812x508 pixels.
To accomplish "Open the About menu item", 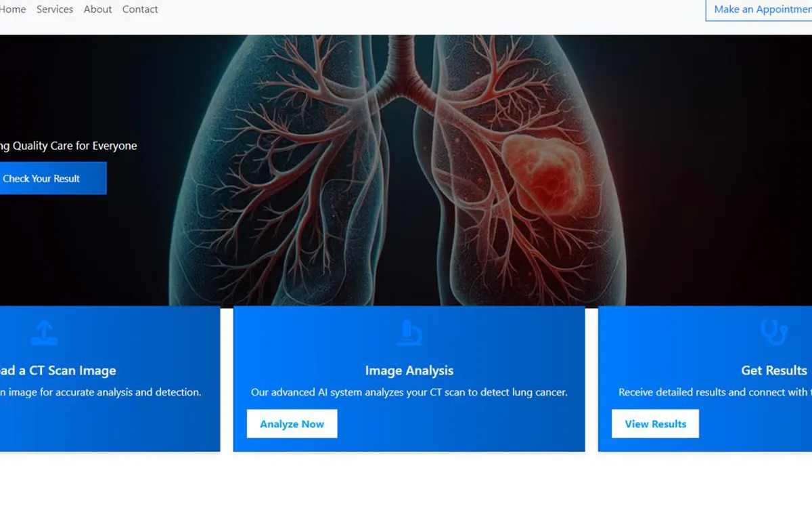I will (x=97, y=9).
